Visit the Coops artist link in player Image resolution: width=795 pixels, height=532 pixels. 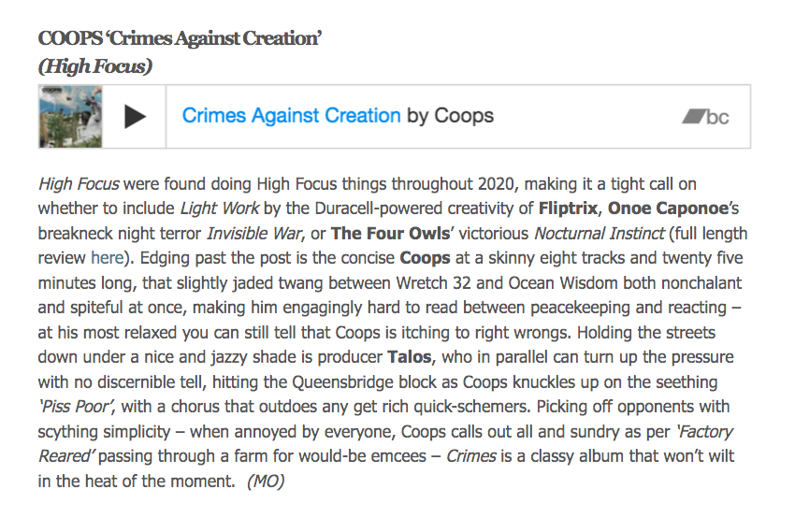[464, 116]
